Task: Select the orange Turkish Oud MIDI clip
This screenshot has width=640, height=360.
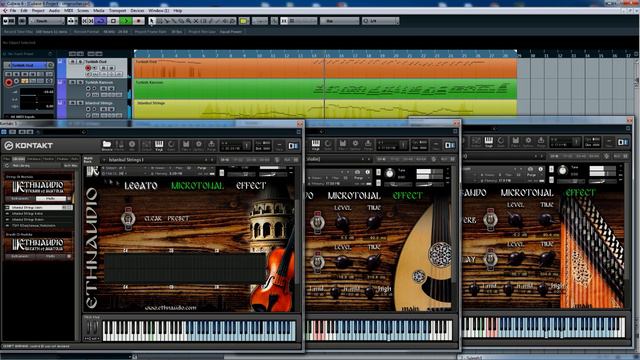Action: pos(325,68)
